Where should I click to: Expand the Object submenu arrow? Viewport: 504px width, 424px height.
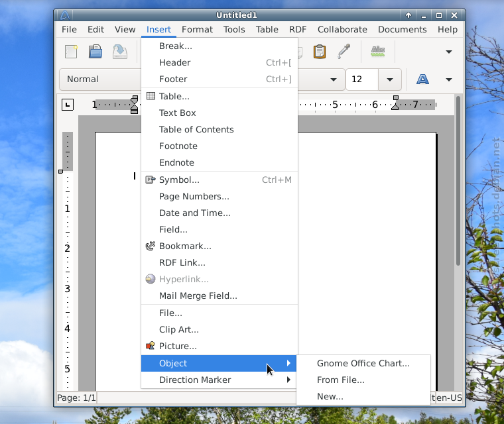pos(288,363)
